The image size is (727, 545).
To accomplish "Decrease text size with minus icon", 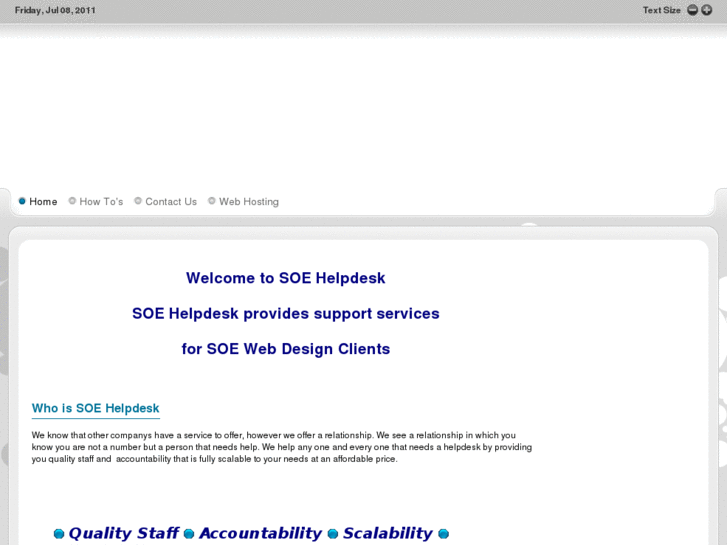I will [x=692, y=10].
